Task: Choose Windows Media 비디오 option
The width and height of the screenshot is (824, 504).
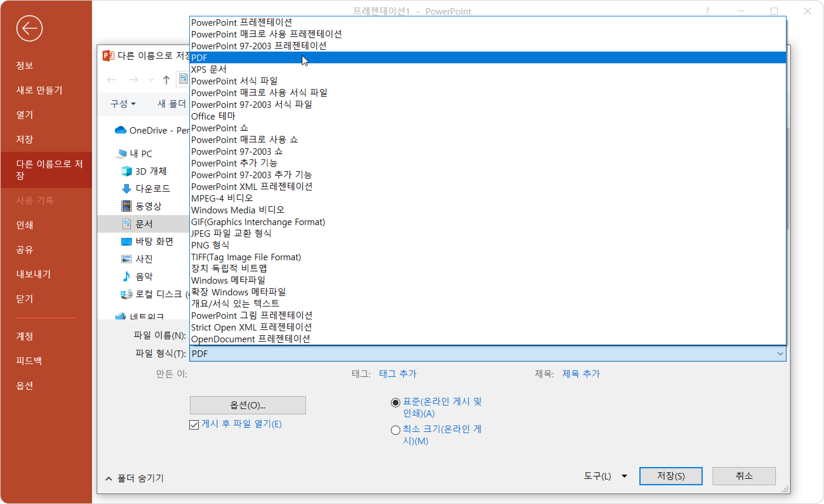Action: [x=488, y=210]
